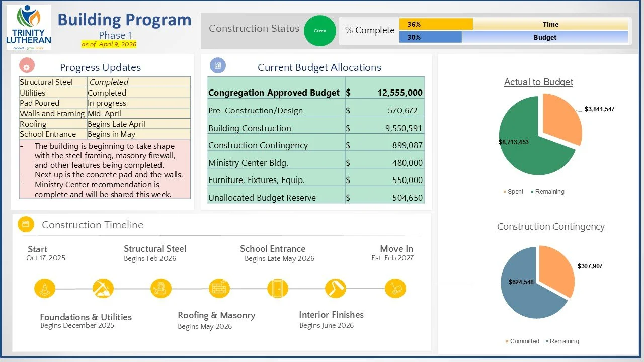Click the traffic cone Start milestone icon
Image resolution: width=644 pixels, height=362 pixels.
tap(44, 288)
